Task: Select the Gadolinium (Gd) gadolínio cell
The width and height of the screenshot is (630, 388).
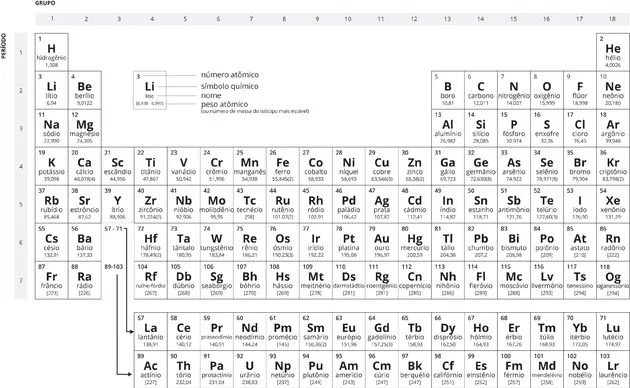Action: [x=382, y=332]
